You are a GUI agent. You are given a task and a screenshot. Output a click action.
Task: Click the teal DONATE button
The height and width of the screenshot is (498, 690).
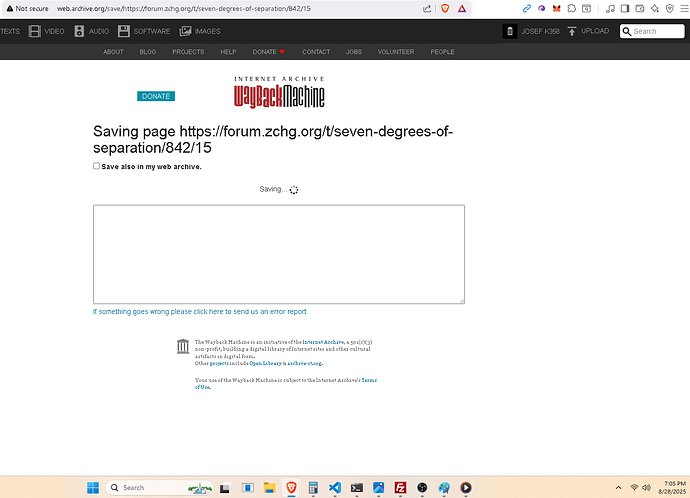click(x=156, y=96)
